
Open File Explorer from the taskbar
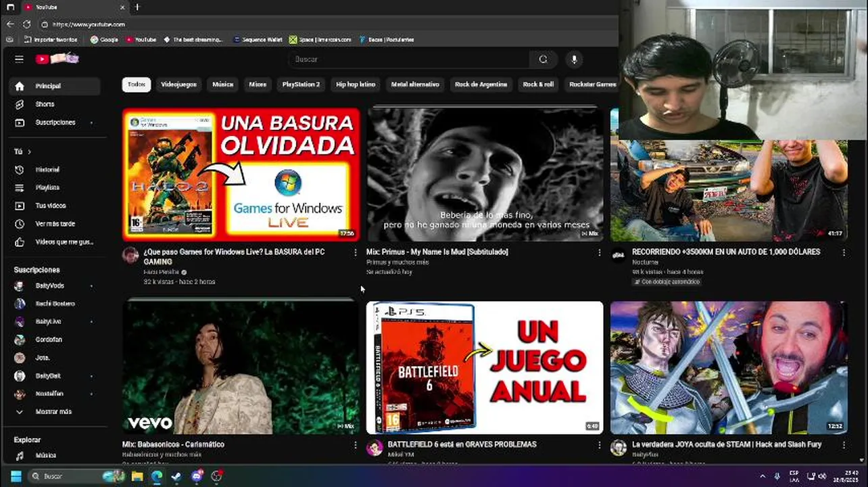tap(137, 476)
